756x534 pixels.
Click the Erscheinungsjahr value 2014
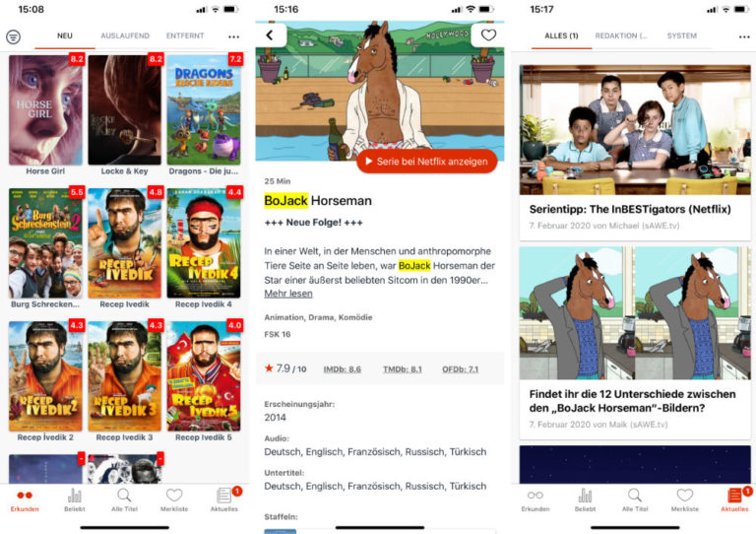click(275, 418)
